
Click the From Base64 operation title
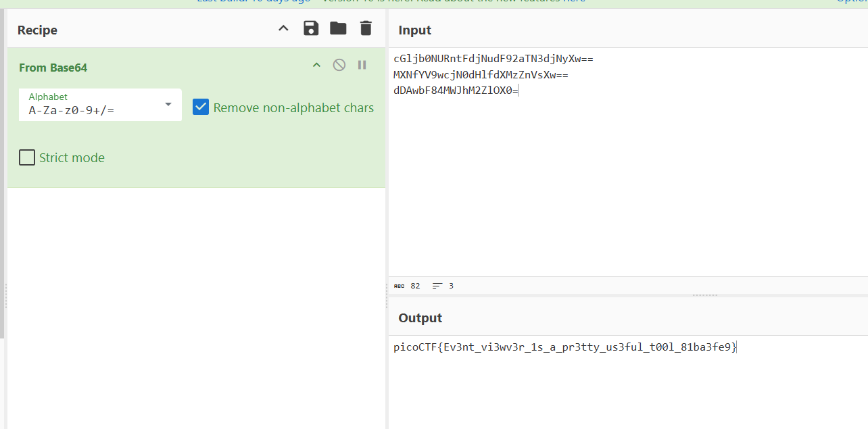pos(53,68)
